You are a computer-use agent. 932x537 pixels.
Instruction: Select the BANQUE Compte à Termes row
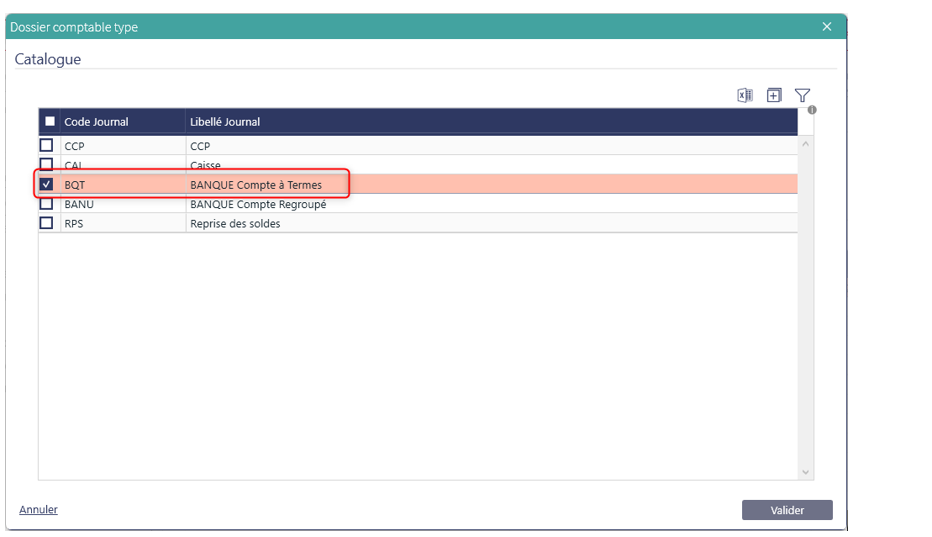click(x=256, y=185)
